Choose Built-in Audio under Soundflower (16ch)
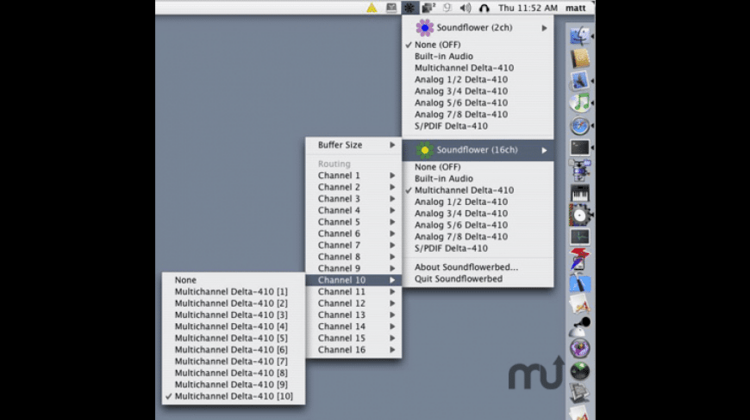Viewport: 750px width, 420px height. pyautogui.click(x=444, y=178)
